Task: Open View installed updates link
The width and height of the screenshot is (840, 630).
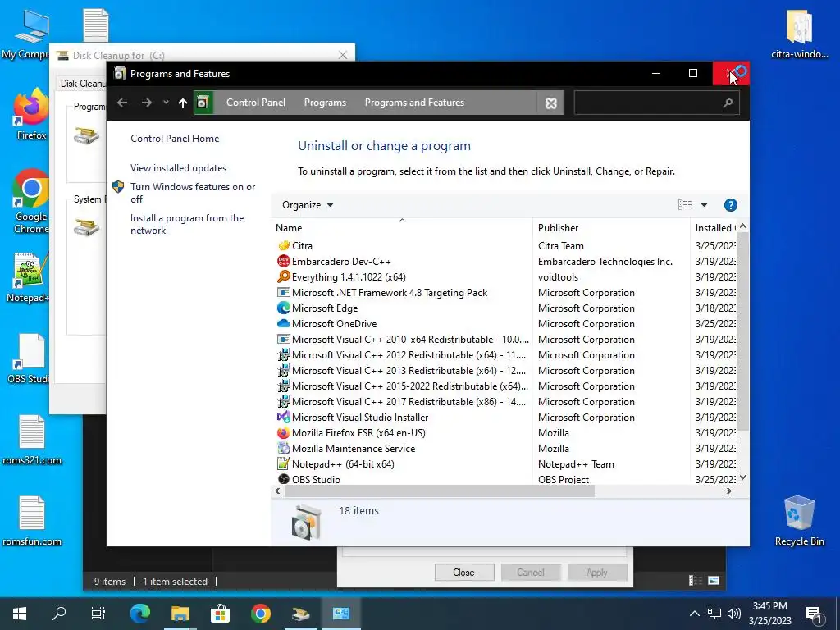Action: click(x=178, y=167)
